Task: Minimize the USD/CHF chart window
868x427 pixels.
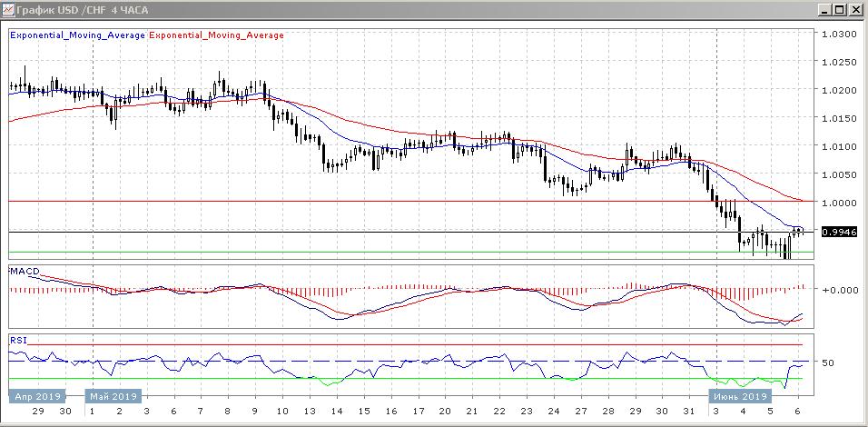Action: [x=826, y=10]
